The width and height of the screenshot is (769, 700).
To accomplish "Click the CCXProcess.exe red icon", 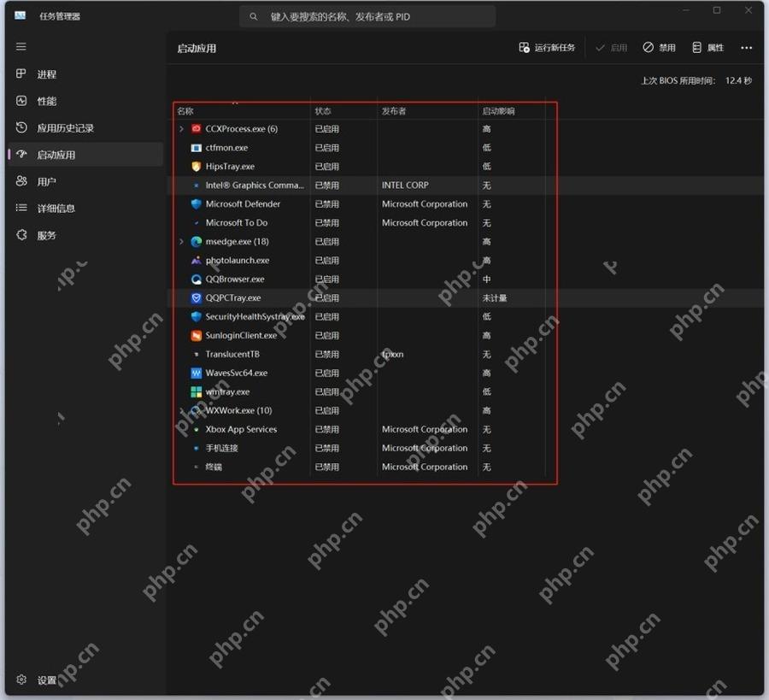I will pos(197,128).
